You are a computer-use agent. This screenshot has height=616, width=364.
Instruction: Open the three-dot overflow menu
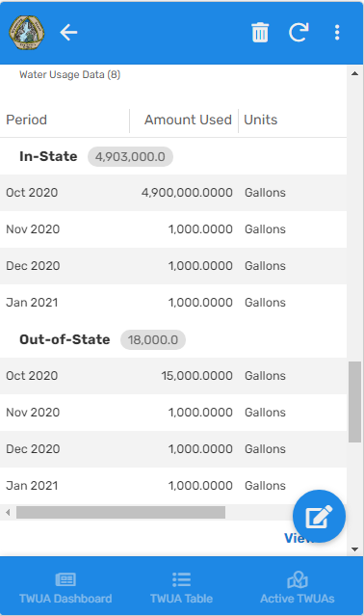coord(337,32)
